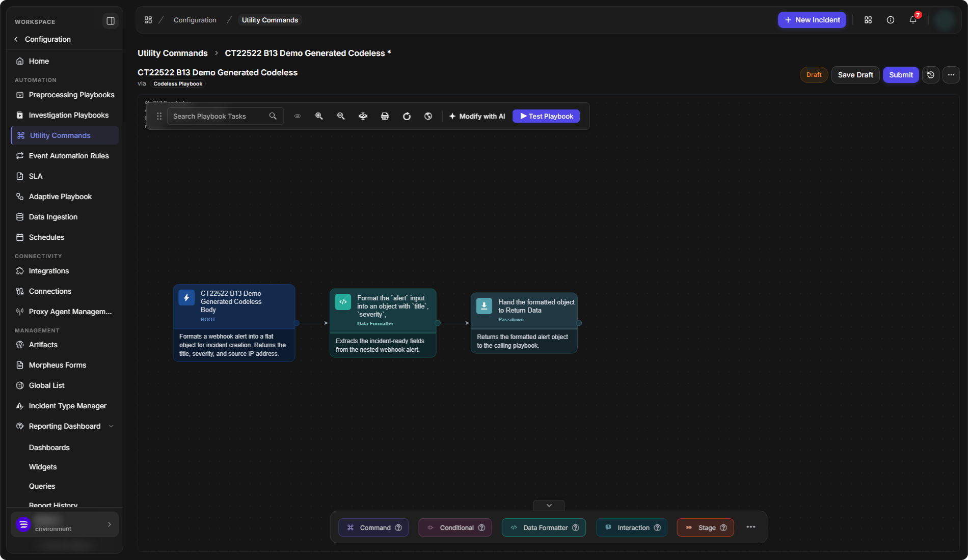Screen dimensions: 968x560
Task: Select Event Automation Rules menu item
Action: tap(65, 156)
